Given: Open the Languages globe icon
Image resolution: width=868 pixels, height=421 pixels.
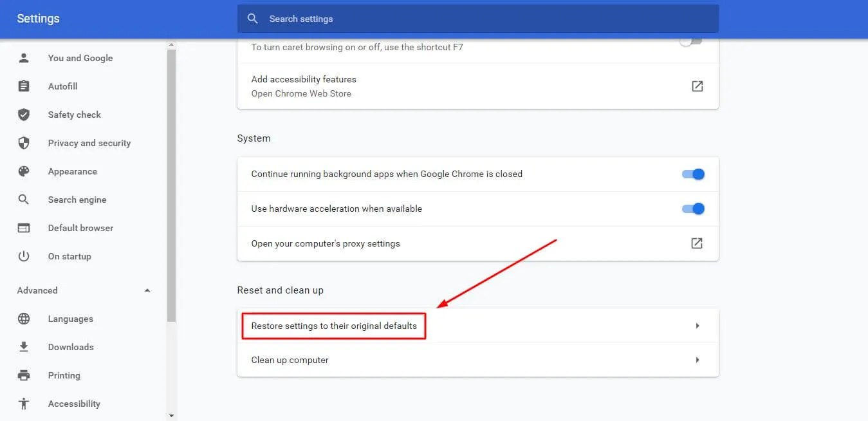Looking at the screenshot, I should pyautogui.click(x=24, y=318).
